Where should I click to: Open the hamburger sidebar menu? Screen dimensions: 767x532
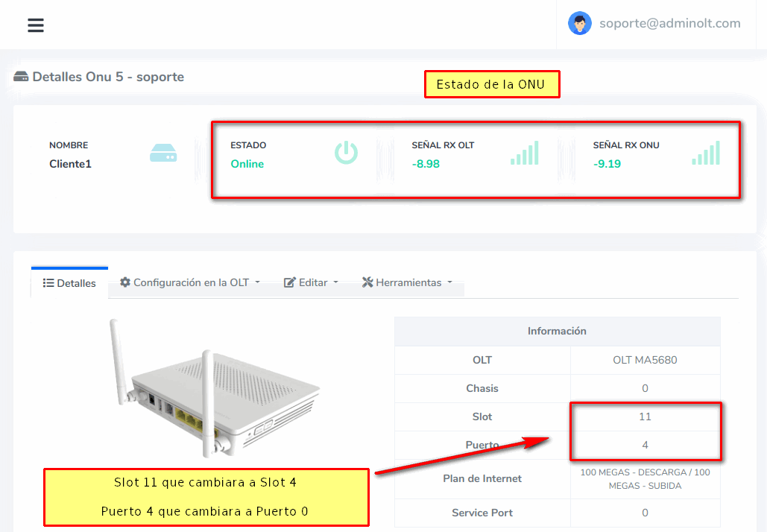click(x=36, y=25)
